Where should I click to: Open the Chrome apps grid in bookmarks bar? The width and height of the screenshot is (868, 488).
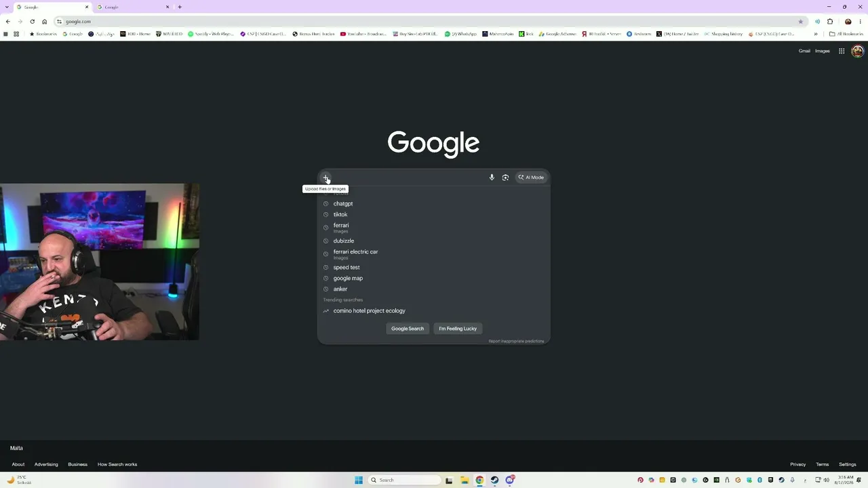point(16,34)
